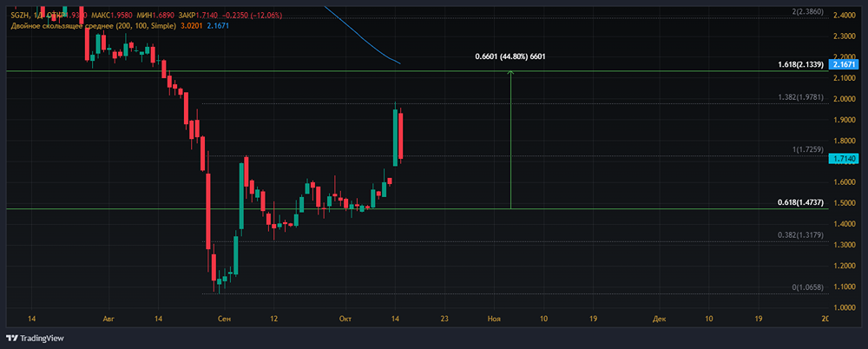
Task: Click the orange 3.0201 moving average value
Action: tap(191, 25)
